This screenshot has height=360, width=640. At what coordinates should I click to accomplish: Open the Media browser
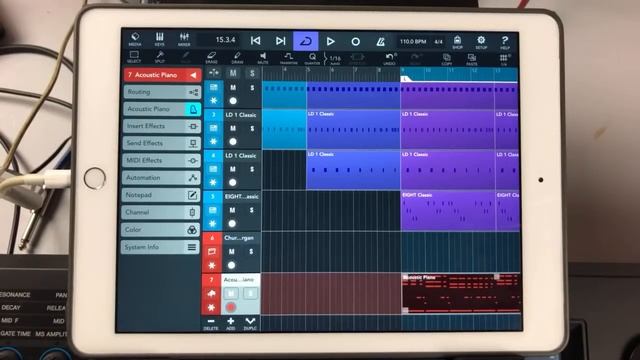pos(135,40)
